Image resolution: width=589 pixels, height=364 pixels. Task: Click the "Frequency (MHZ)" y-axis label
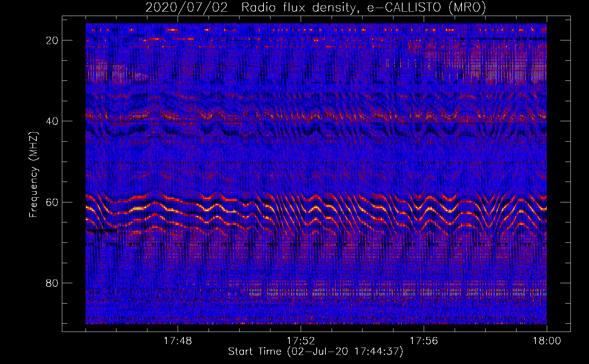(33, 175)
